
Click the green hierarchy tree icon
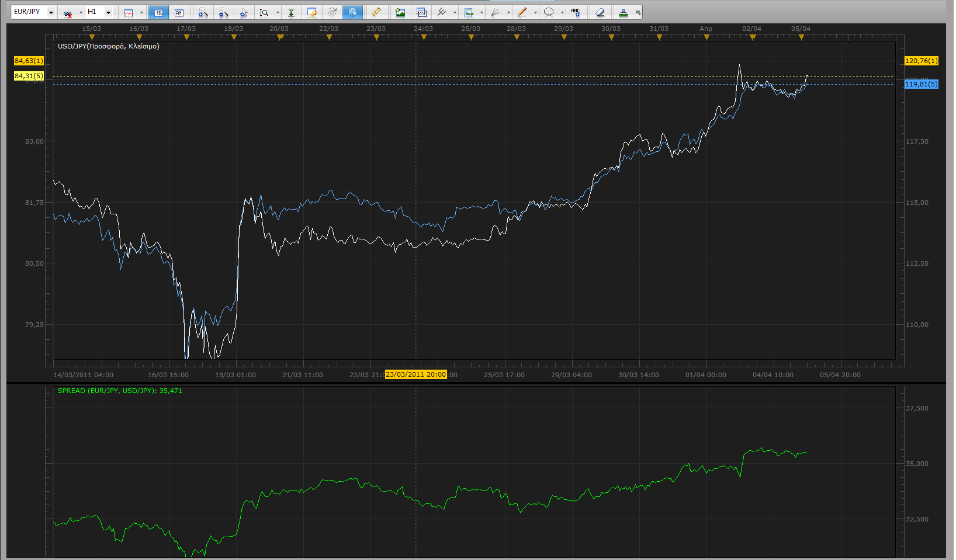624,12
